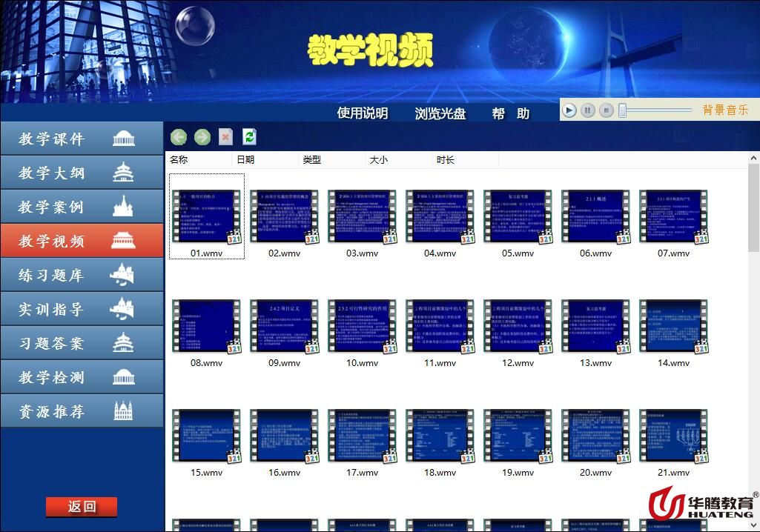Select 习题答案 in the sidebar
The height and width of the screenshot is (532, 760).
point(82,342)
